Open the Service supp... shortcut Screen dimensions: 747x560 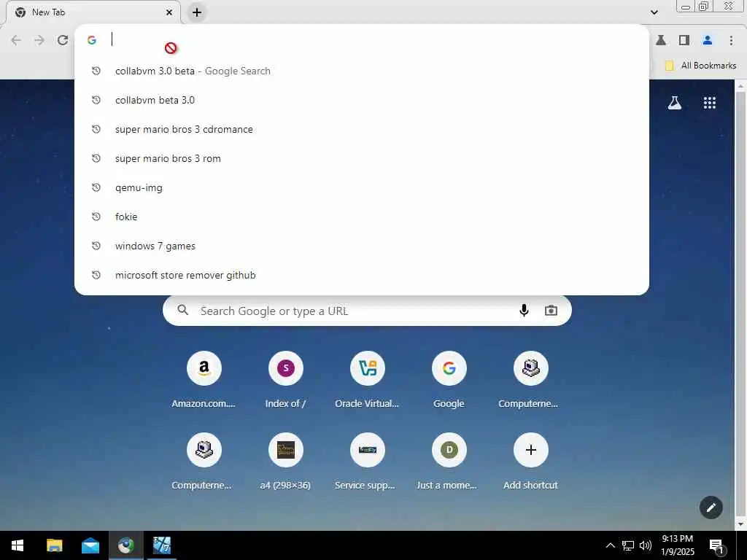(x=368, y=462)
